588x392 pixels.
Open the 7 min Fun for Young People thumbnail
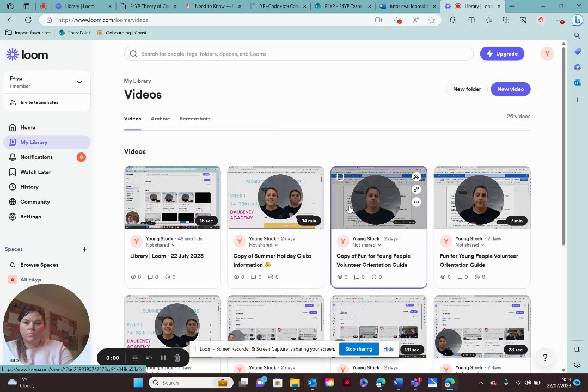482,197
